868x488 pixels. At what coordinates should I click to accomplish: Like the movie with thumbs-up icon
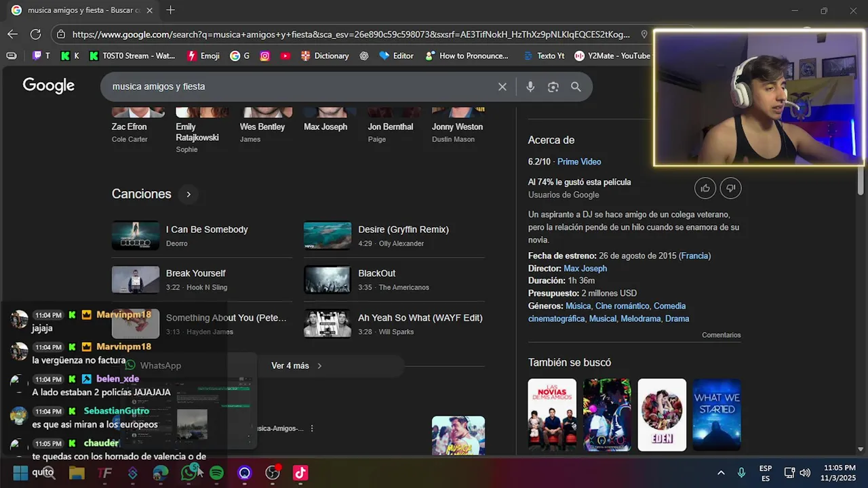(x=705, y=188)
